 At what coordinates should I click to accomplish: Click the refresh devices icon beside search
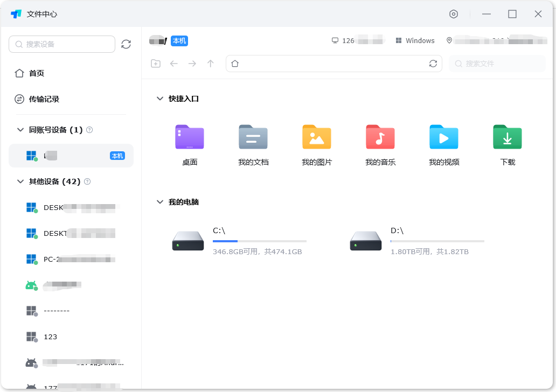126,44
